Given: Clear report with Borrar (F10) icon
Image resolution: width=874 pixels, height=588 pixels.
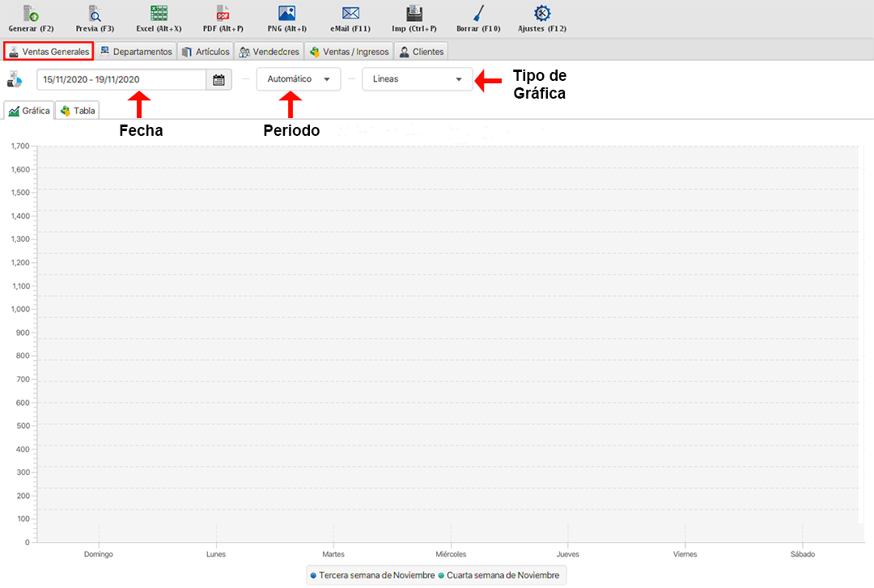Looking at the screenshot, I should (x=478, y=14).
